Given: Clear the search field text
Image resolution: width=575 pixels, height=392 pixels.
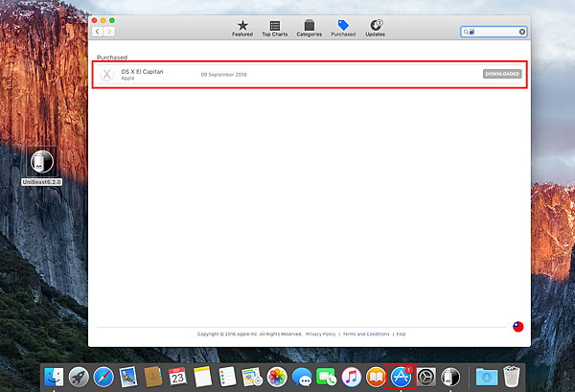Looking at the screenshot, I should click(x=522, y=32).
